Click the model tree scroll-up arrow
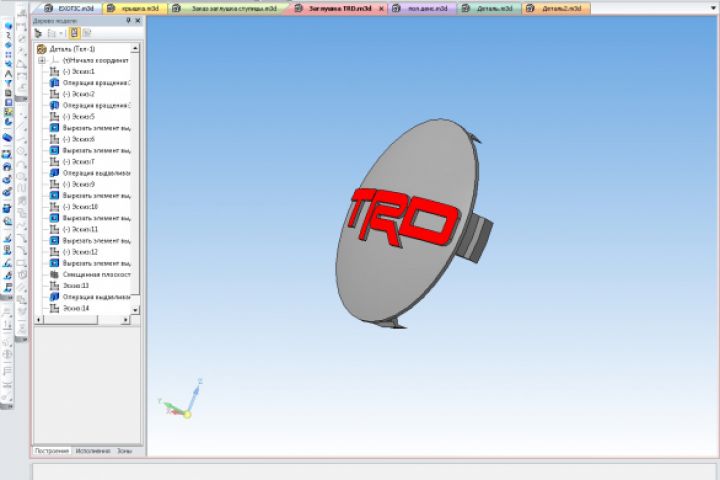The height and width of the screenshot is (480, 720). pyautogui.click(x=135, y=48)
